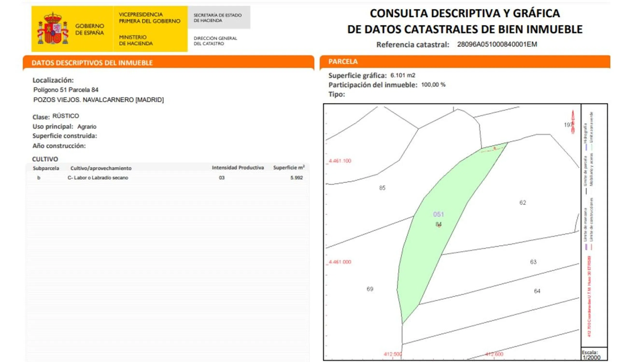Click the participation value '100,00 %'
The width and height of the screenshot is (644, 362).
tap(433, 85)
